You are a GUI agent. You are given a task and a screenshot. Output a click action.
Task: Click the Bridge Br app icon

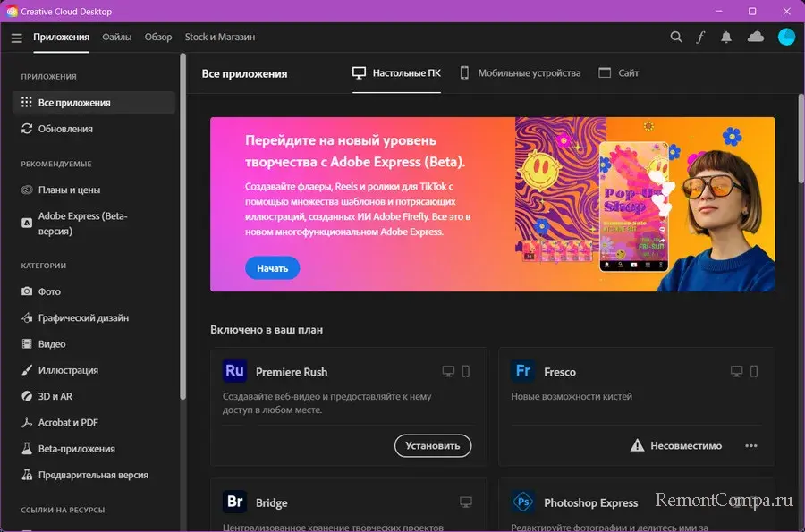[234, 502]
